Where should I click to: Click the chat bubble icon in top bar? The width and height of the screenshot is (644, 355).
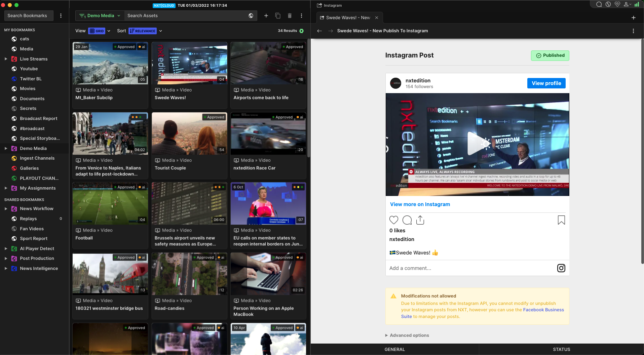point(599,4)
